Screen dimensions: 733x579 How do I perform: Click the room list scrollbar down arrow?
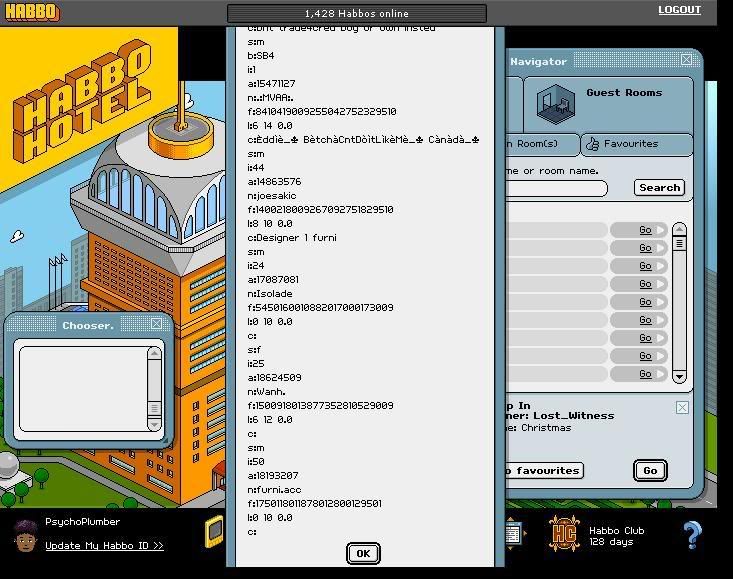tap(679, 377)
